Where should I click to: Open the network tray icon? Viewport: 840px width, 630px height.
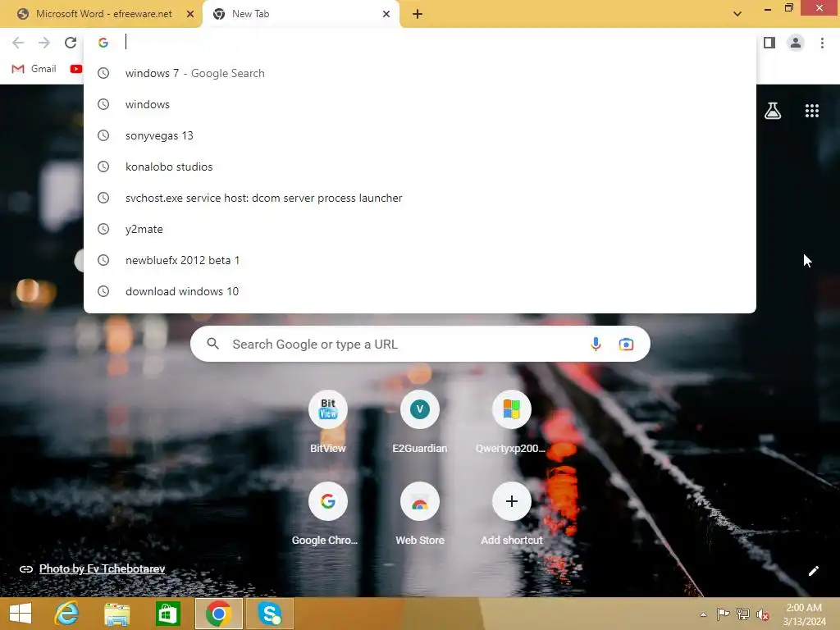tap(743, 614)
